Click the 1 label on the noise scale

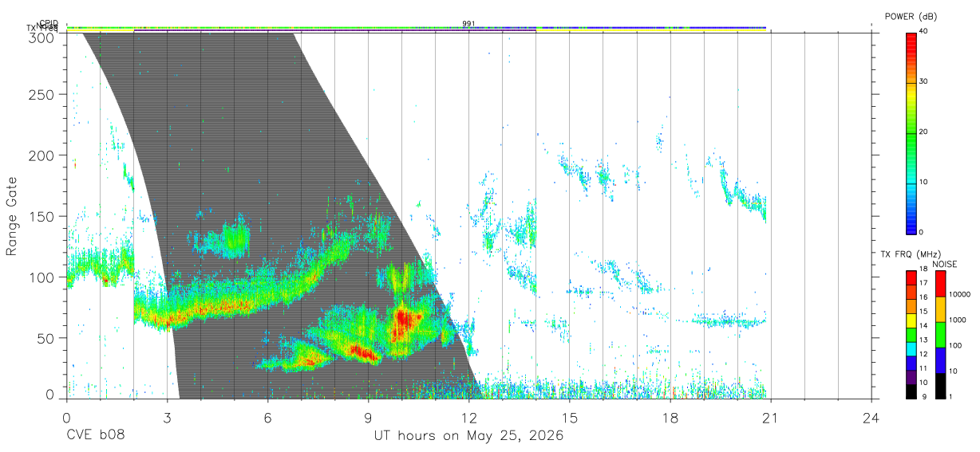tap(951, 396)
